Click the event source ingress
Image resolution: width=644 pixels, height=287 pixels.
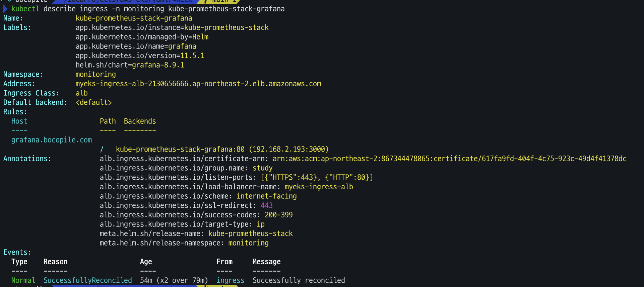pyautogui.click(x=231, y=280)
